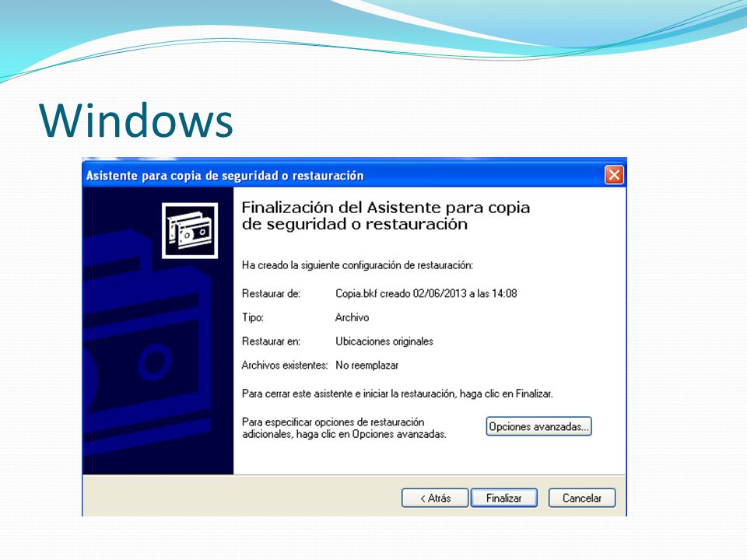Click the 'Ubicaciones originales' value

pyautogui.click(x=384, y=341)
